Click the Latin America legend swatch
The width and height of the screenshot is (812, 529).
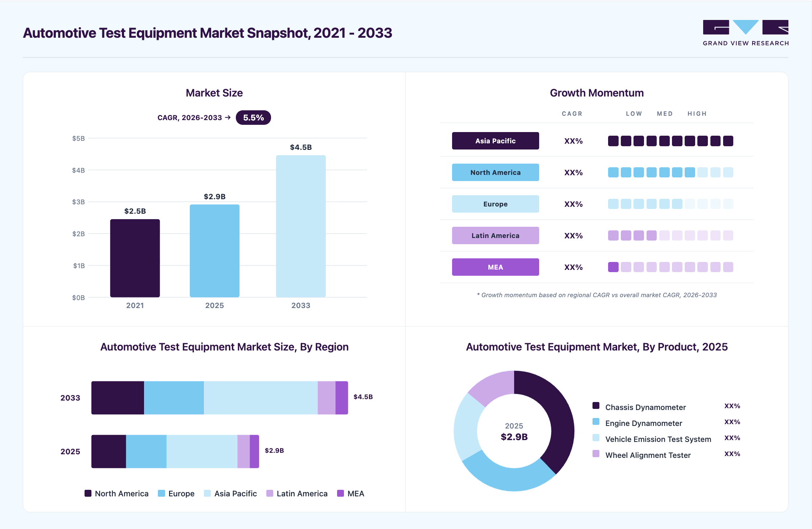point(270,493)
